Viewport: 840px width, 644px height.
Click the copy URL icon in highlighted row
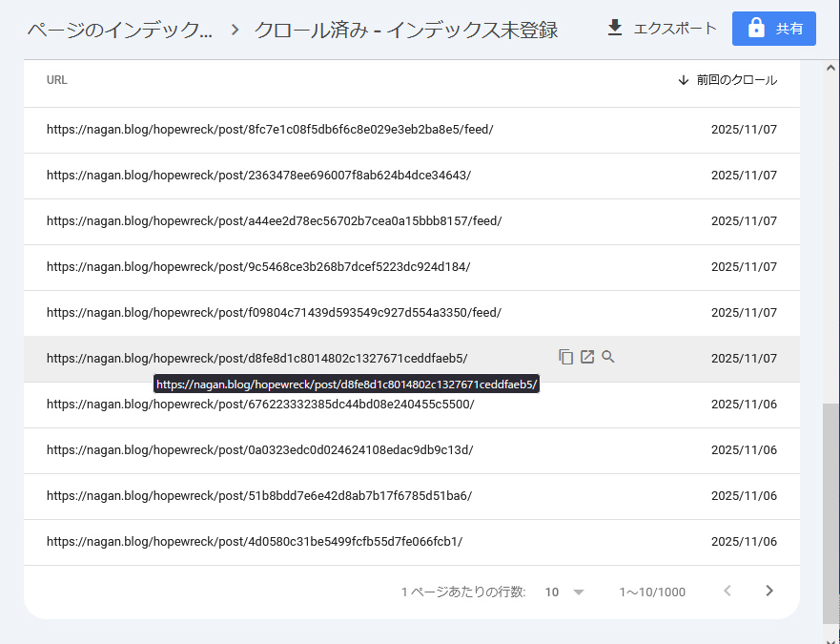566,358
